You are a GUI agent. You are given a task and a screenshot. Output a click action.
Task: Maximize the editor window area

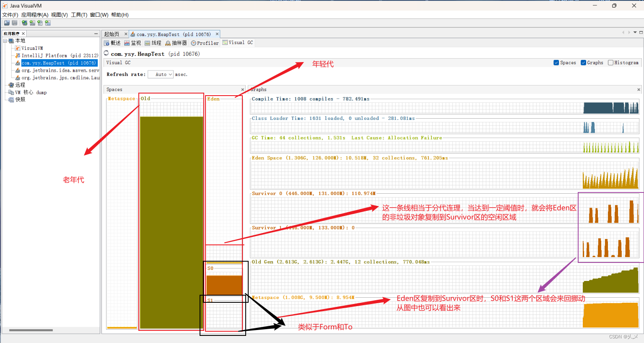click(641, 32)
